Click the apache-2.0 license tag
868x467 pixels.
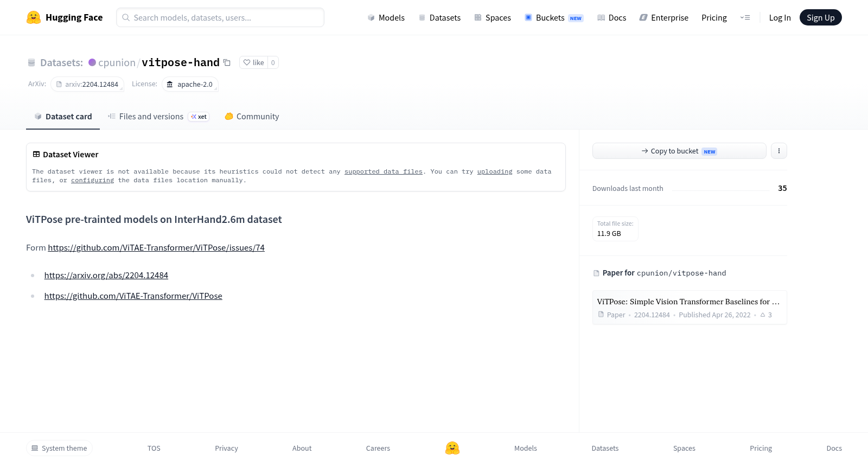[x=190, y=84]
